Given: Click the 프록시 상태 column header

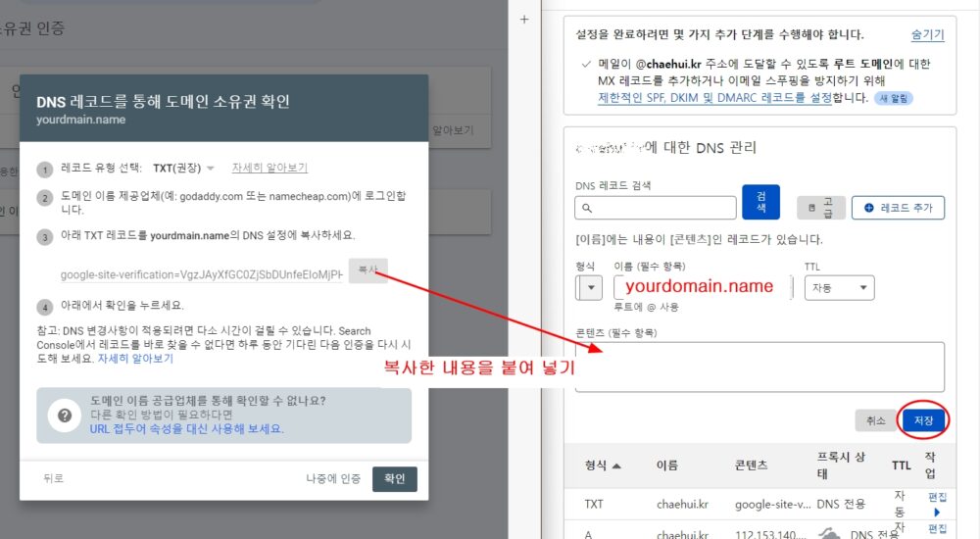Looking at the screenshot, I should click(841, 465).
